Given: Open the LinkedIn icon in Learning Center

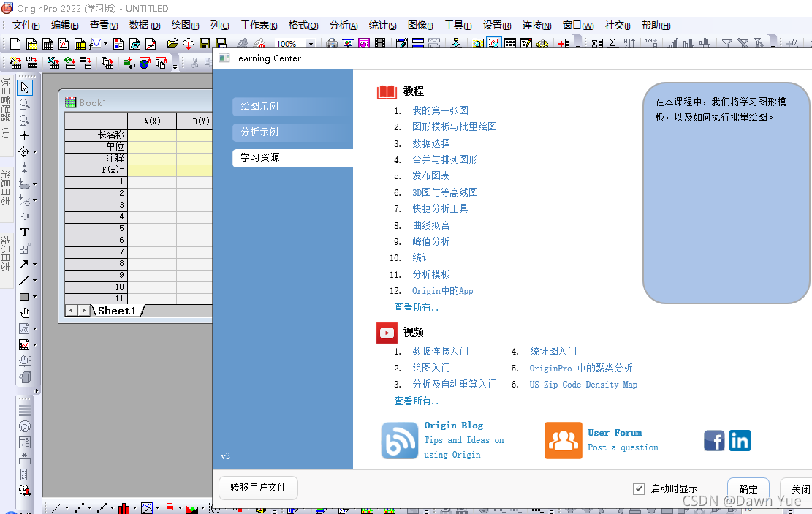Looking at the screenshot, I should 740,440.
